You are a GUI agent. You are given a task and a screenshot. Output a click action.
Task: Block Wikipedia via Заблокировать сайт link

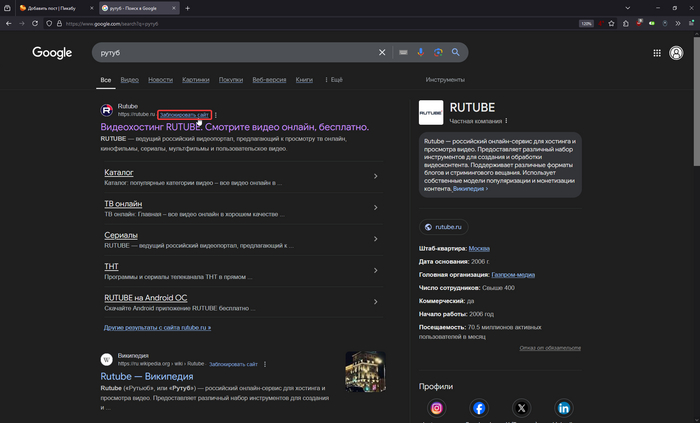[x=233, y=364]
